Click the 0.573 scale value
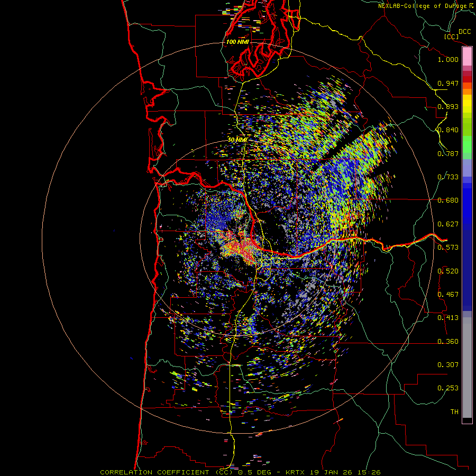476x476 pixels. [448, 248]
